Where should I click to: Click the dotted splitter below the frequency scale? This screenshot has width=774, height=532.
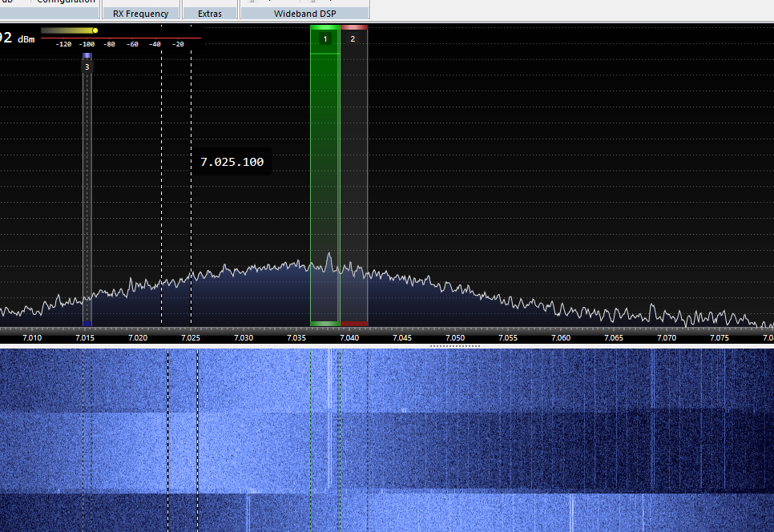click(x=454, y=346)
